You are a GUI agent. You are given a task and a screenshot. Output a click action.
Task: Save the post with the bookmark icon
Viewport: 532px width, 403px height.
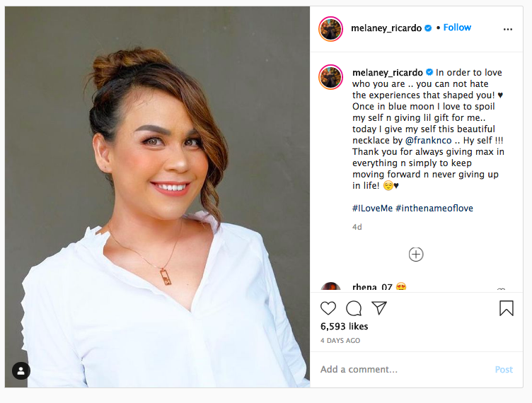[507, 308]
